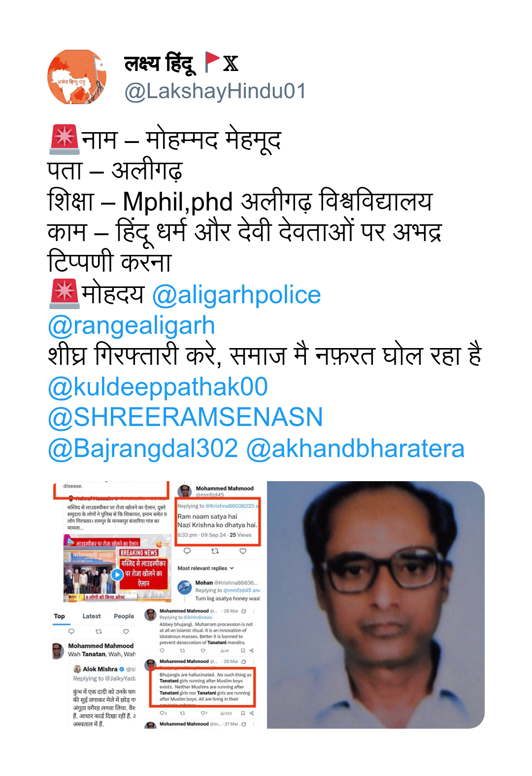This screenshot has width=532, height=776.
Task: Click the X logo beside display name
Action: click(x=231, y=64)
